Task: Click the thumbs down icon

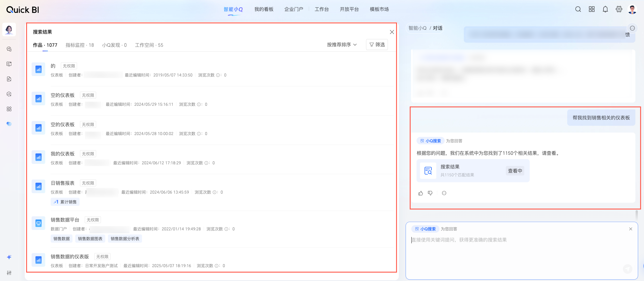Action: (x=430, y=193)
